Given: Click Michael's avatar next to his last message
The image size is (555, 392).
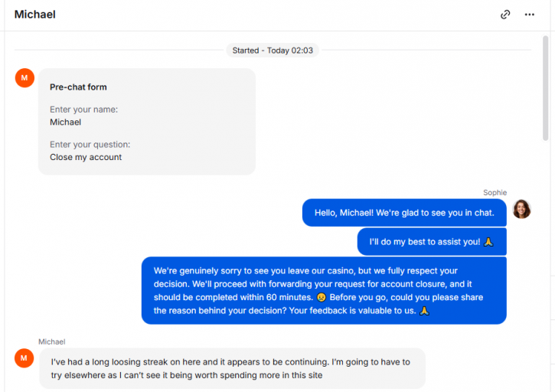Looking at the screenshot, I should [x=24, y=358].
